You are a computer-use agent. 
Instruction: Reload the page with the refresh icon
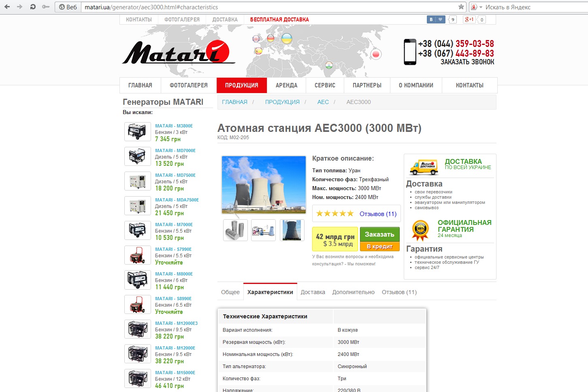click(33, 7)
